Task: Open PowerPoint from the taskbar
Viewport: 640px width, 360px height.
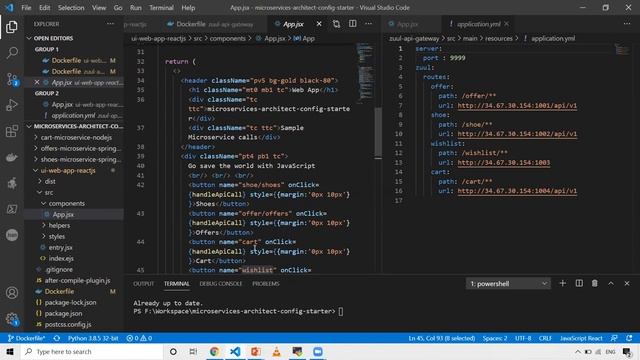Action: [256, 351]
